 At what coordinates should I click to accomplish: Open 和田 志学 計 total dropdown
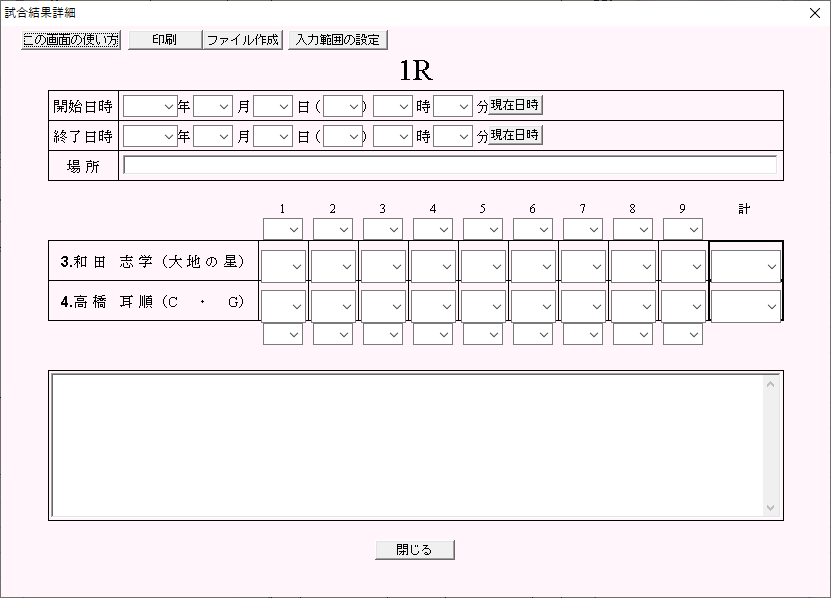(746, 266)
